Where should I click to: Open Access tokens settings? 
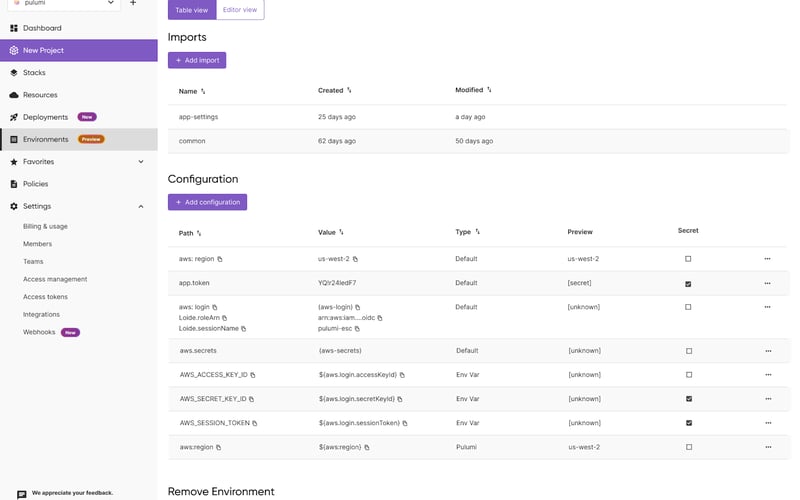click(45, 296)
